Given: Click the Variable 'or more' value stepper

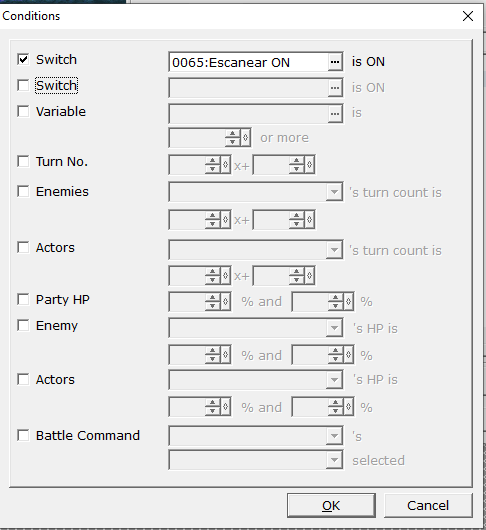Looking at the screenshot, I should coord(210,138).
